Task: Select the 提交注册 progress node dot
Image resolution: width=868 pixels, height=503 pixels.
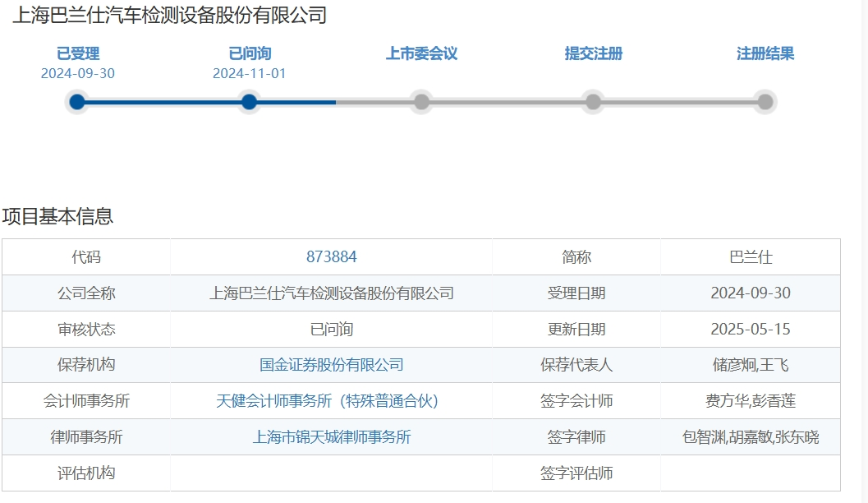Action: [594, 102]
